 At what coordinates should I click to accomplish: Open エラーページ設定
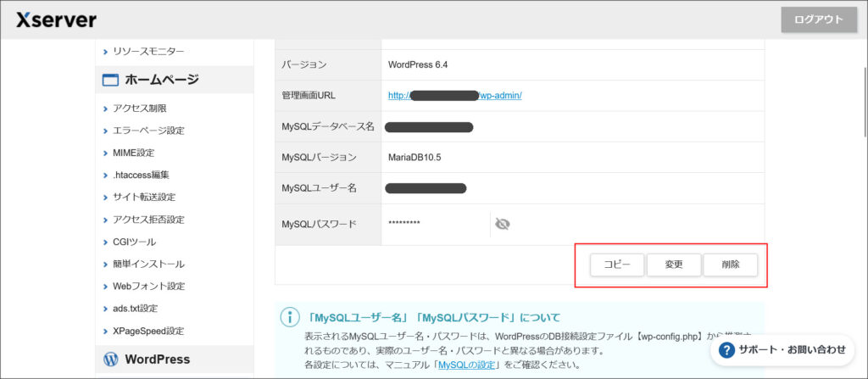coord(148,131)
